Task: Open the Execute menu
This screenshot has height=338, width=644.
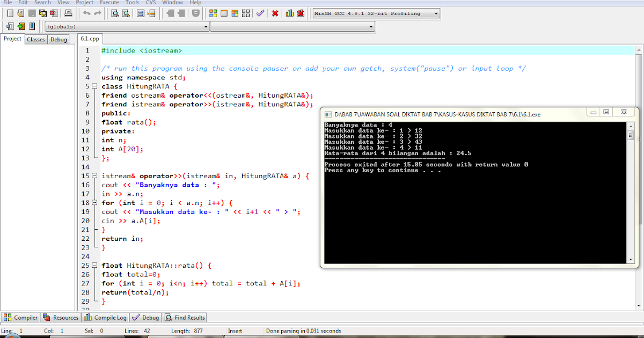Action: pyautogui.click(x=109, y=2)
